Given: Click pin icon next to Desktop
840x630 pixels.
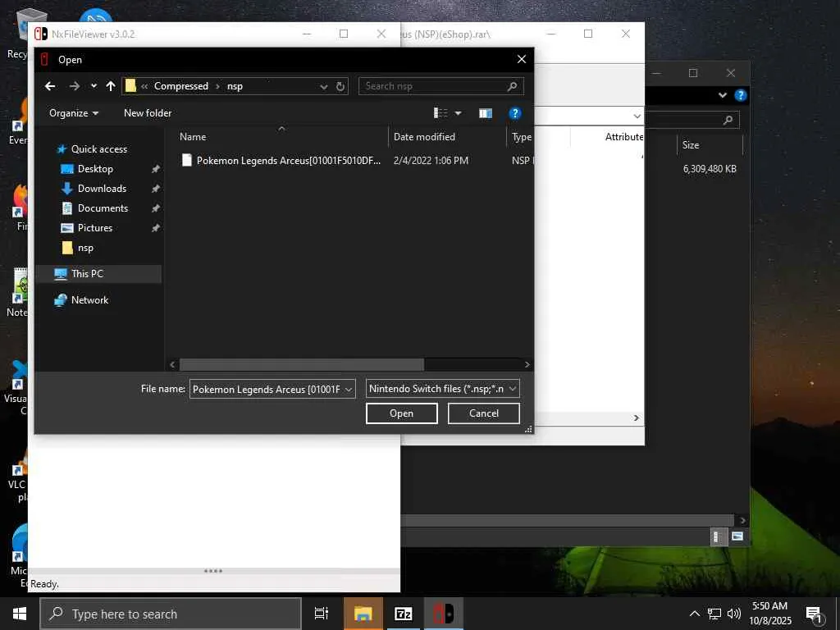Looking at the screenshot, I should point(155,169).
